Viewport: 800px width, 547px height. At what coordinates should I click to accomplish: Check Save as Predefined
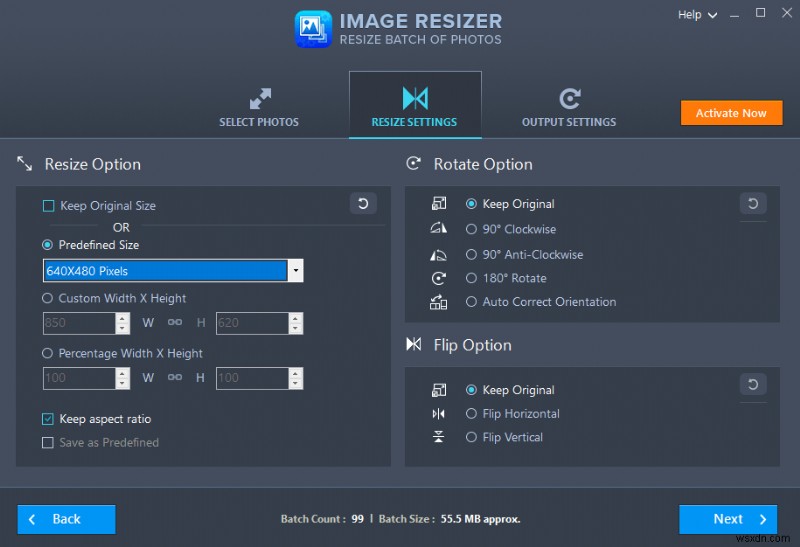pos(47,442)
